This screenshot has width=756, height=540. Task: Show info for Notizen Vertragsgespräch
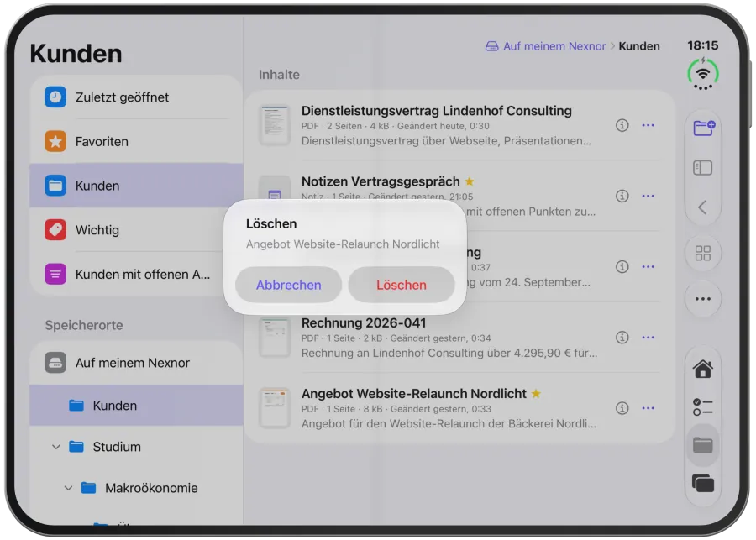click(x=622, y=196)
